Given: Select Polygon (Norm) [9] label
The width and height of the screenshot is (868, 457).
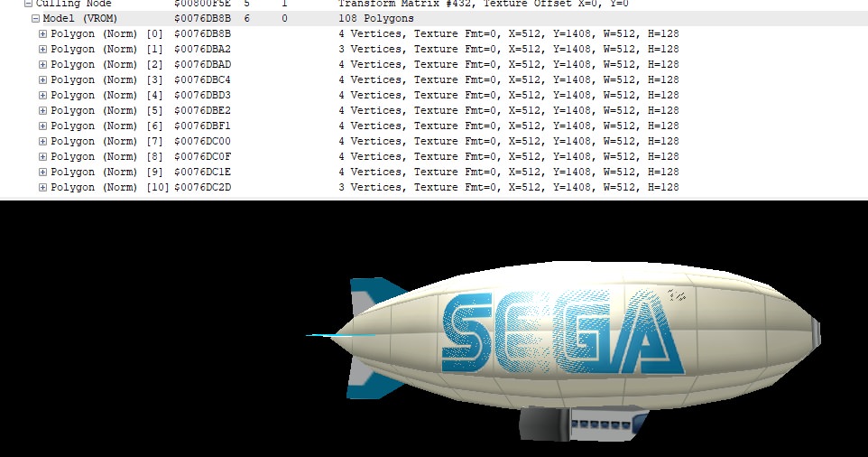Looking at the screenshot, I should 106,173.
